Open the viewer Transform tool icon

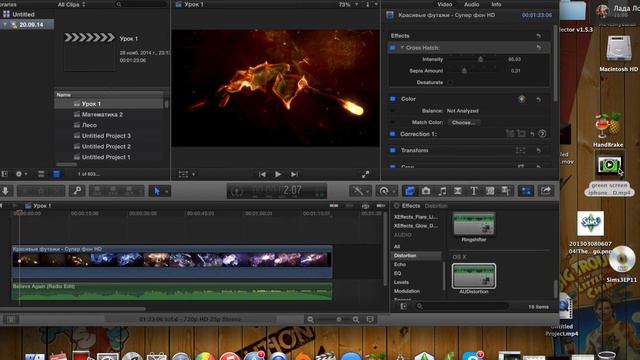coord(183,174)
